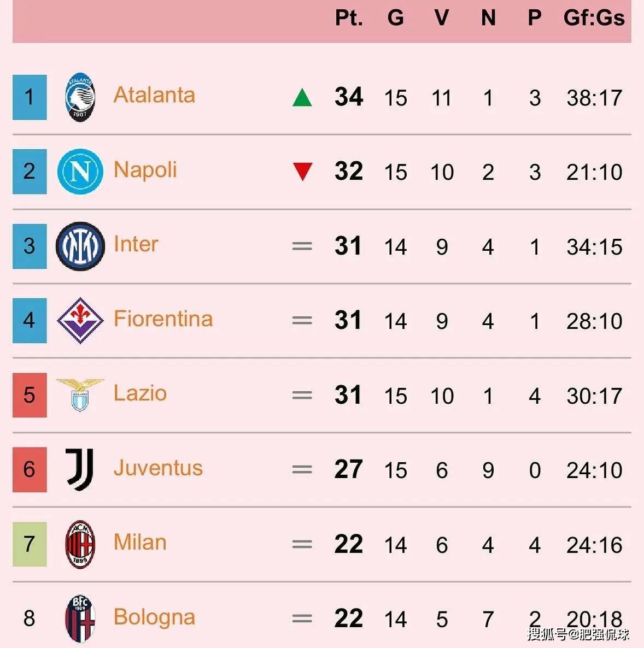Click the green rank 7 position box
Image resolution: width=644 pixels, height=648 pixels.
(x=30, y=544)
